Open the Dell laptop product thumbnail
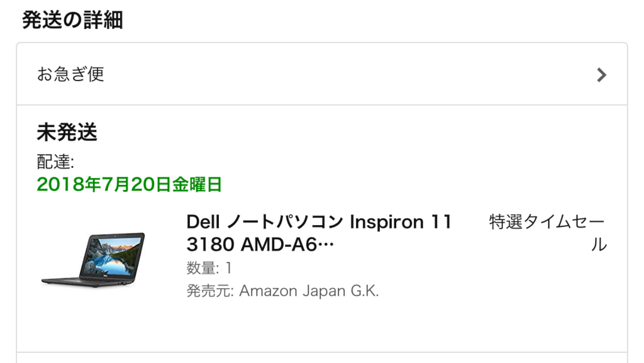 tap(93, 260)
